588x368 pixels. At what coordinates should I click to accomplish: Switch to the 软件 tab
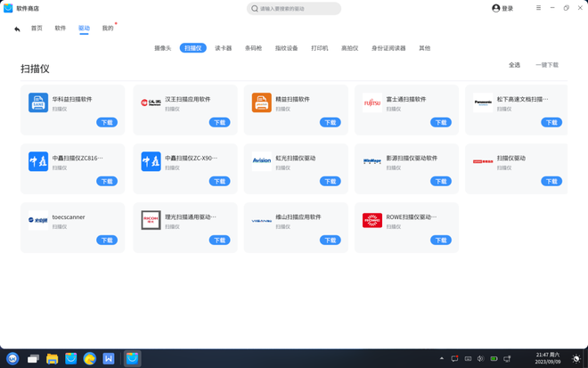(61, 29)
